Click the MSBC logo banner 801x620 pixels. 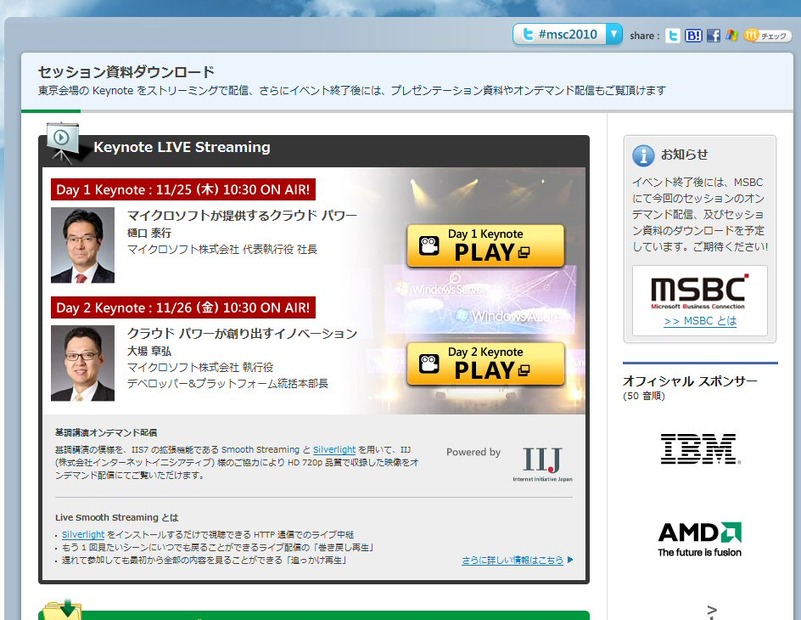tap(699, 292)
